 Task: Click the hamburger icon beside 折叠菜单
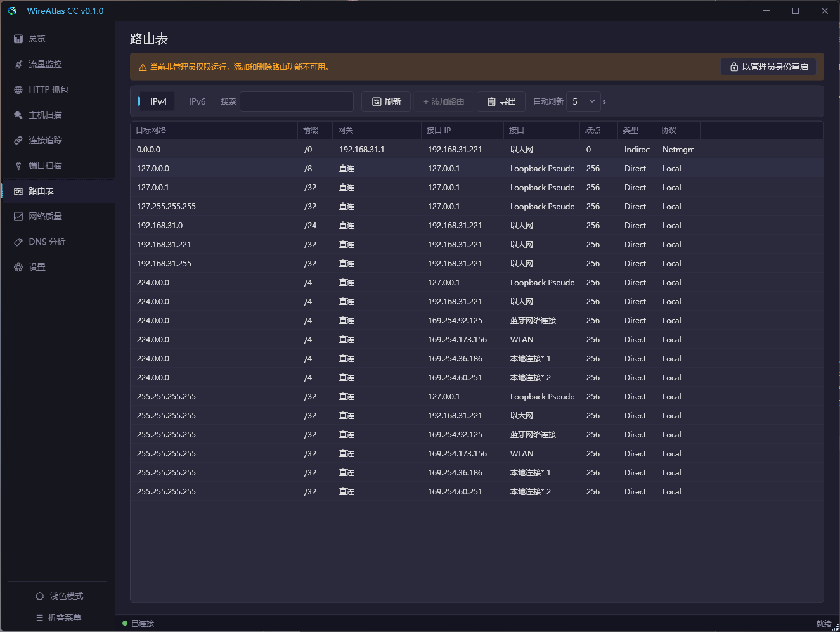(40, 617)
